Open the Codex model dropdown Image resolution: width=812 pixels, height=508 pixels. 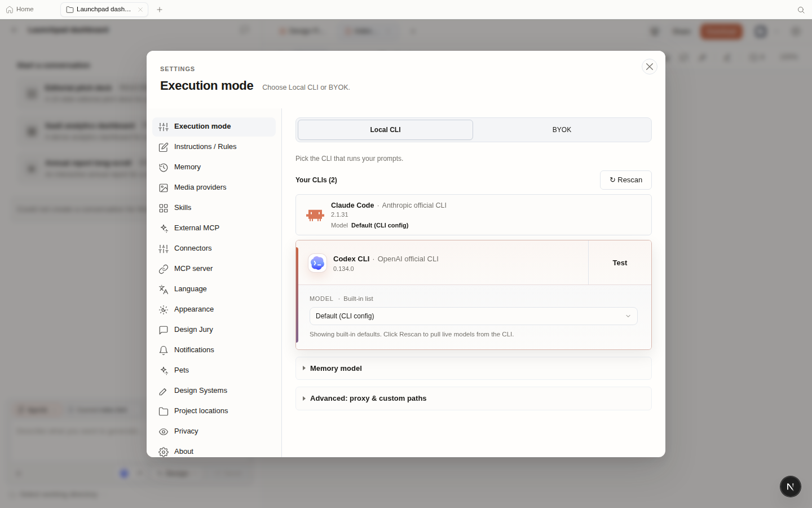click(x=474, y=316)
